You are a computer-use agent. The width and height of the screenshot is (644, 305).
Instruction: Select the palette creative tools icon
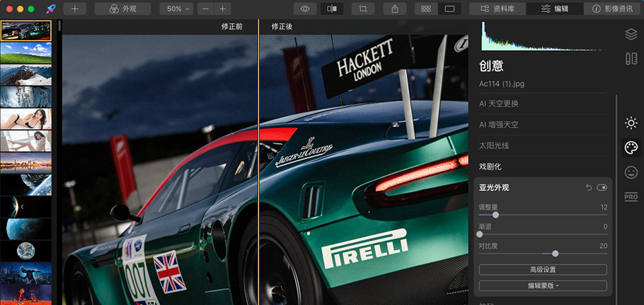pos(631,148)
